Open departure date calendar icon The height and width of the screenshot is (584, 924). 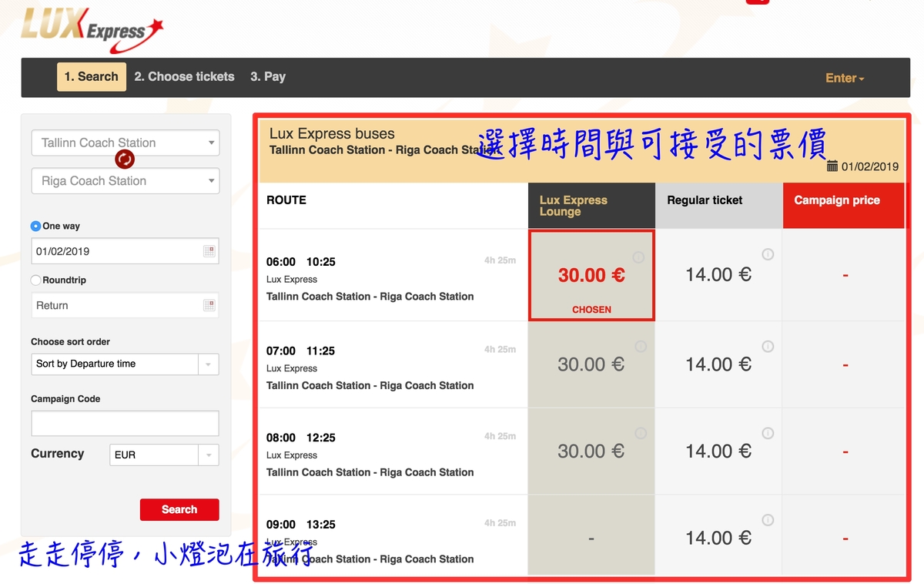(x=209, y=251)
